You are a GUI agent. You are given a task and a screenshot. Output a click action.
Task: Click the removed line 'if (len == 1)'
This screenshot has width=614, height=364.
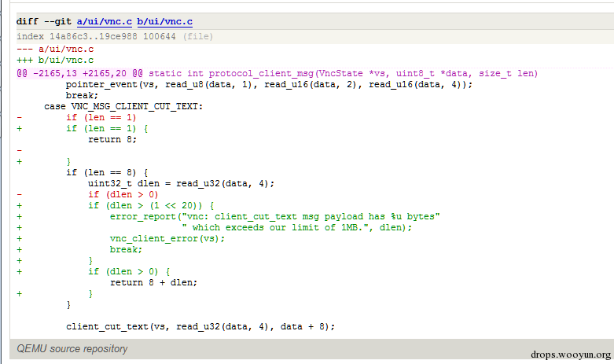[x=101, y=117]
